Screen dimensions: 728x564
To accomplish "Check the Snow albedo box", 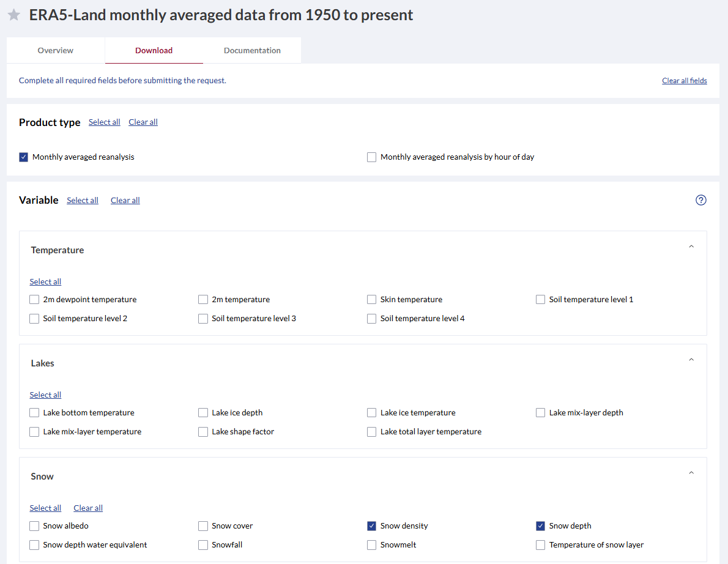I will coord(34,526).
